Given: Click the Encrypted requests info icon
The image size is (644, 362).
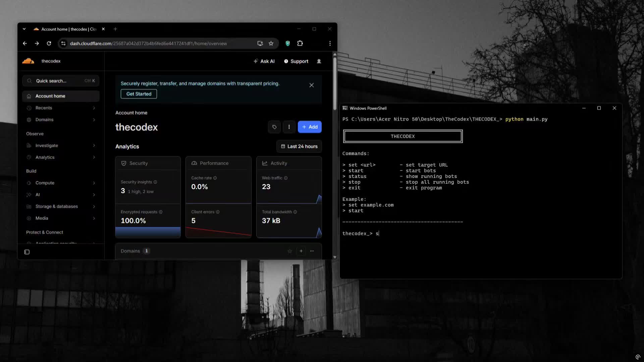Looking at the screenshot, I should tap(161, 212).
